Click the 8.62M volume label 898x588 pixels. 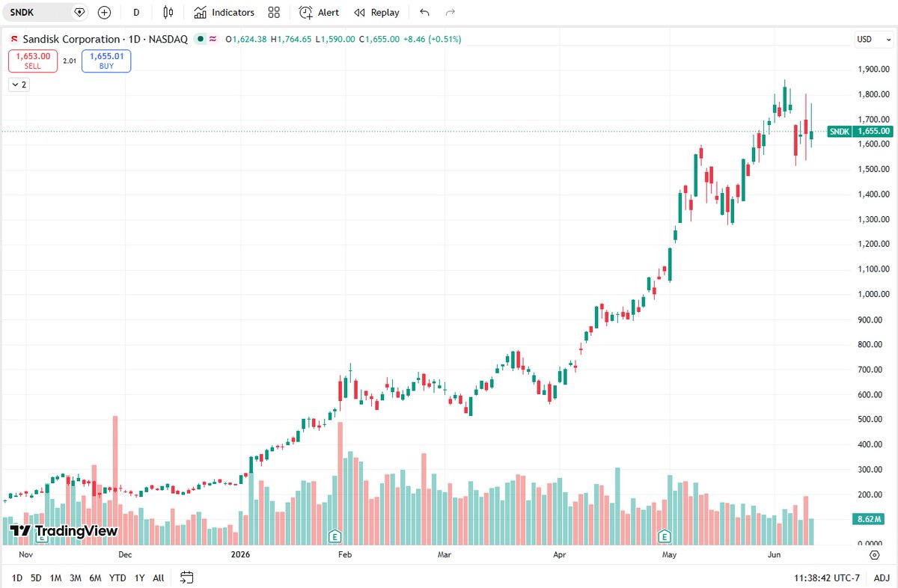pyautogui.click(x=869, y=518)
